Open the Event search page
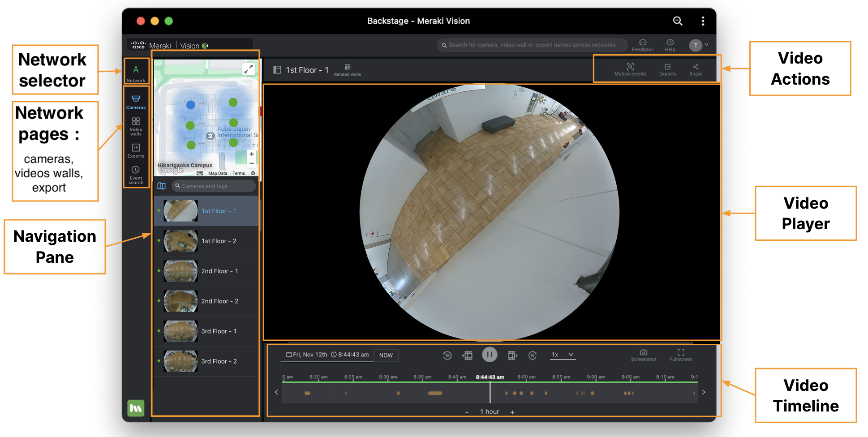The height and width of the screenshot is (437, 868). (x=136, y=175)
